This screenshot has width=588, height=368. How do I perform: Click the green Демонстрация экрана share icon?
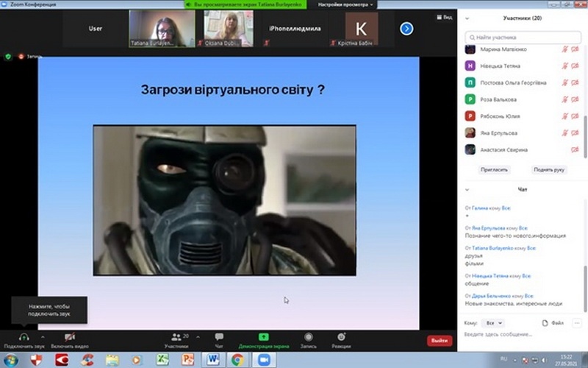click(263, 336)
